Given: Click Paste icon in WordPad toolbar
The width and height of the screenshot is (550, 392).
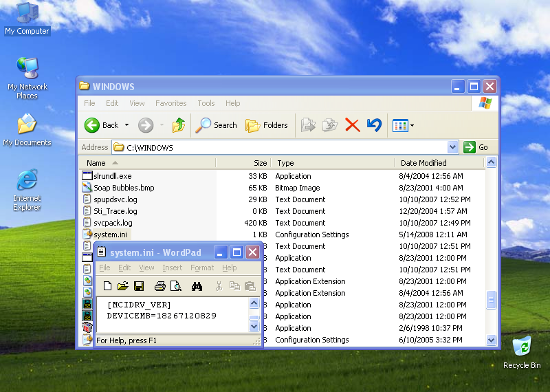Looking at the screenshot, I should 250,286.
